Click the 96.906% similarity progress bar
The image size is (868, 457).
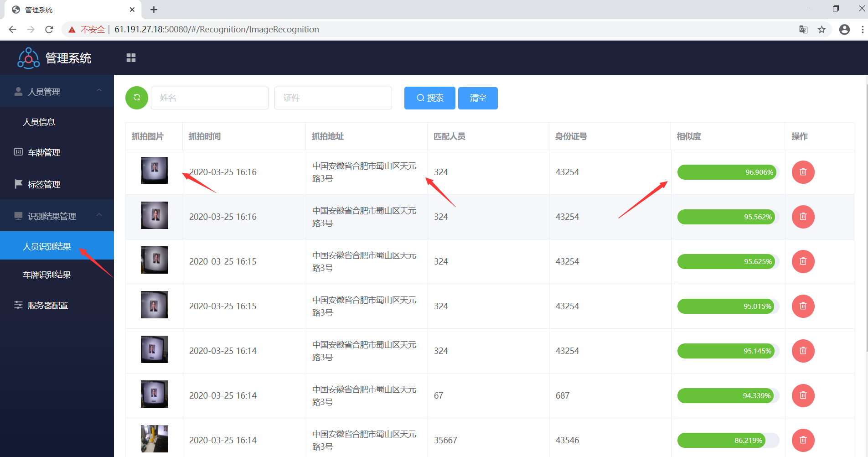[728, 172]
